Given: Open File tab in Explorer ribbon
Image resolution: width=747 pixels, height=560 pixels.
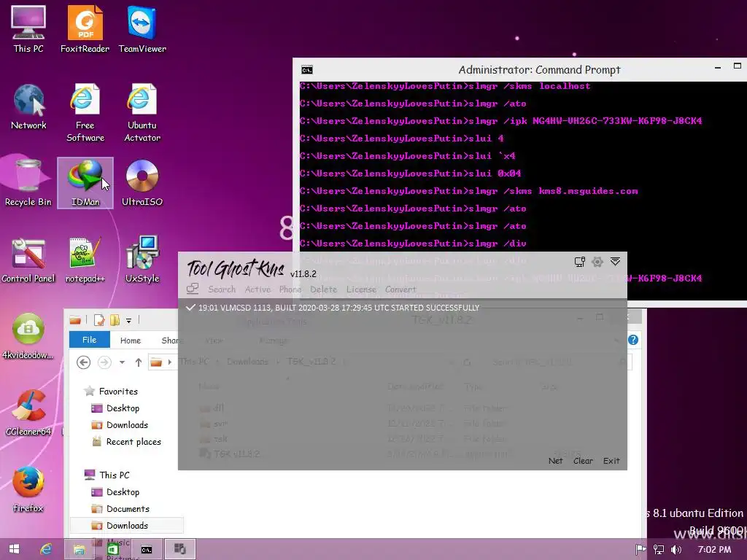Looking at the screenshot, I should pos(89,340).
